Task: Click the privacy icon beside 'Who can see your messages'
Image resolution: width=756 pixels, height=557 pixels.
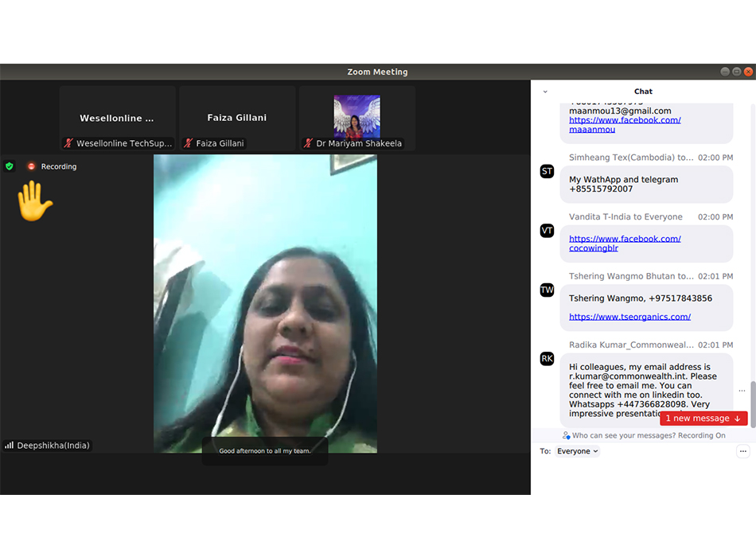Action: 566,435
